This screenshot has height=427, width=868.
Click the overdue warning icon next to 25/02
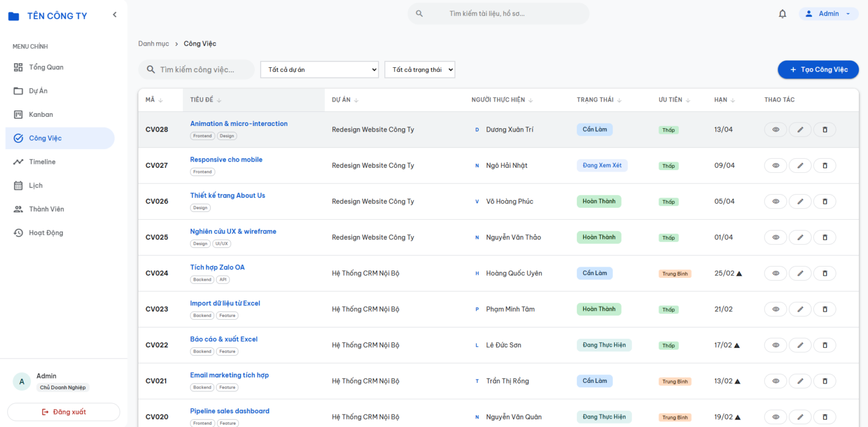(x=739, y=273)
